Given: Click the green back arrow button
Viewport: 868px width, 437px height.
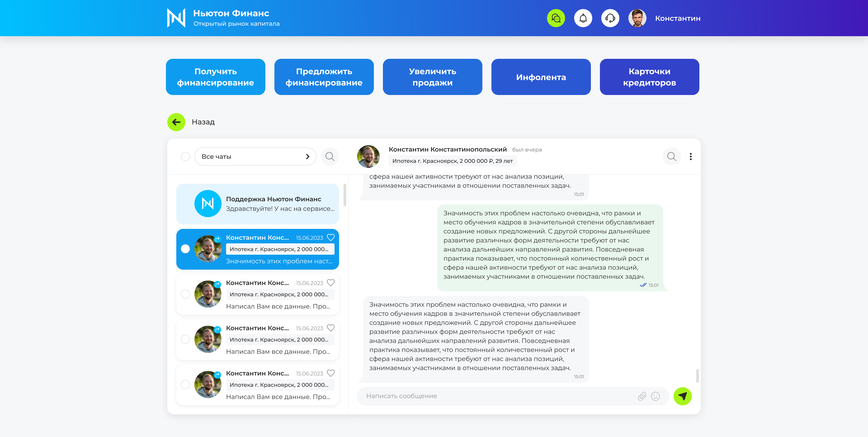Looking at the screenshot, I should [176, 122].
